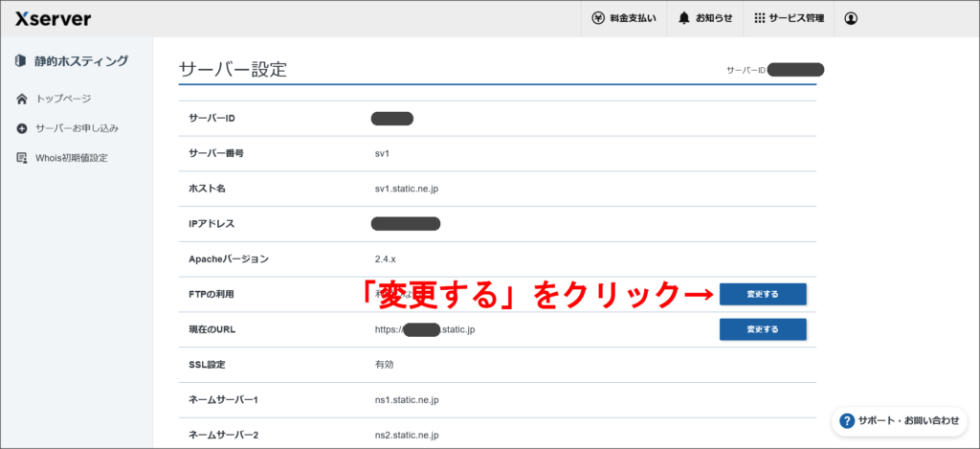Click the home icon beside トップページ
The width and height of the screenshot is (980, 449).
pos(22,99)
